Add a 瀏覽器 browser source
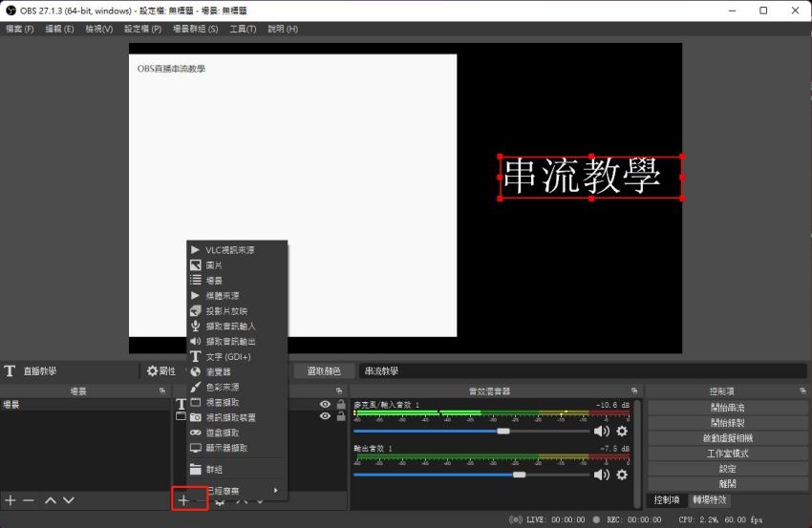 coord(237,371)
